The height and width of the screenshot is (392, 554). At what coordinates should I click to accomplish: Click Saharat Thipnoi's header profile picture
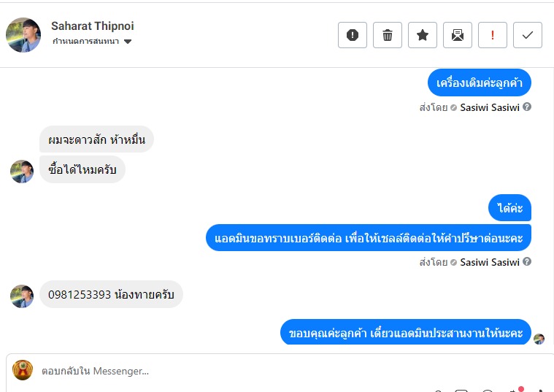tap(23, 35)
